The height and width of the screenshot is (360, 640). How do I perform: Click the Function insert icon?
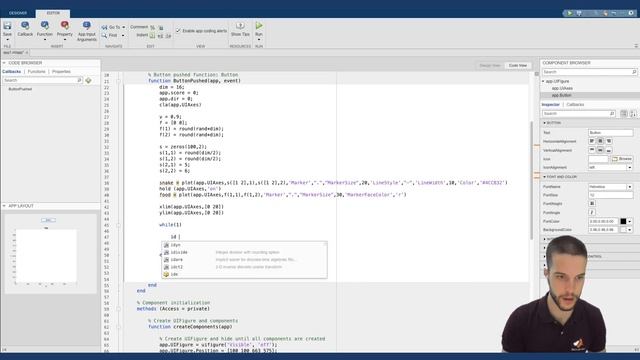tap(44, 26)
